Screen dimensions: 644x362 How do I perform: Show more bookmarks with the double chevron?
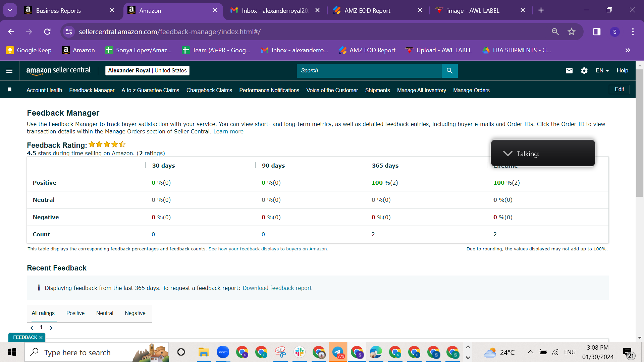[x=628, y=50]
